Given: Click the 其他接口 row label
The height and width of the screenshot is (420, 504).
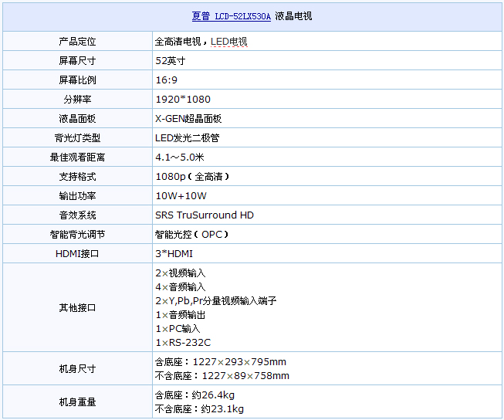Looking at the screenshot, I should point(77,307).
